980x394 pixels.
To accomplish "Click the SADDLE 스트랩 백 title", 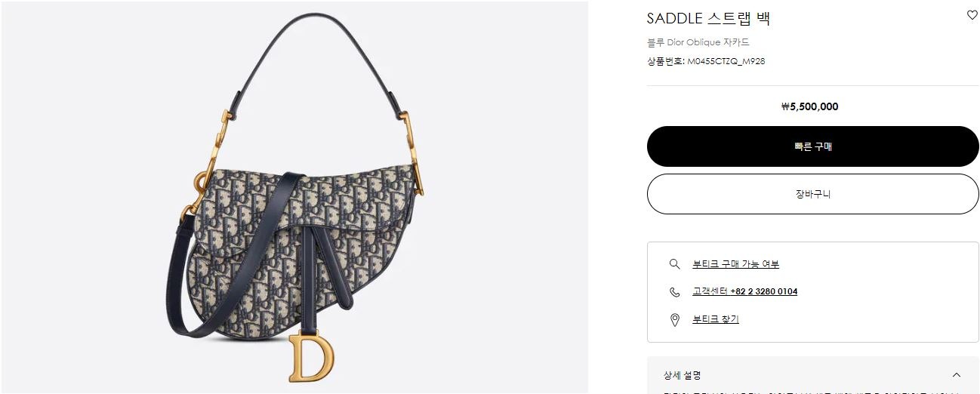I will tap(708, 19).
